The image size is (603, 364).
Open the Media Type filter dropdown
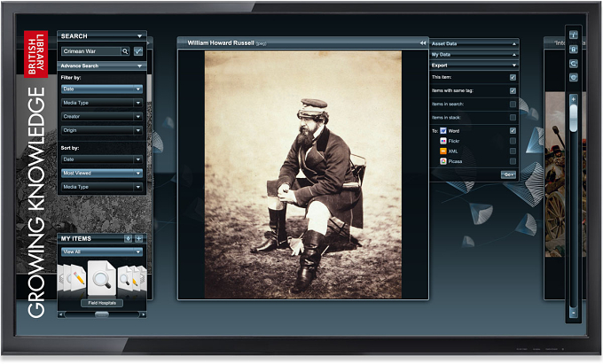pos(102,103)
